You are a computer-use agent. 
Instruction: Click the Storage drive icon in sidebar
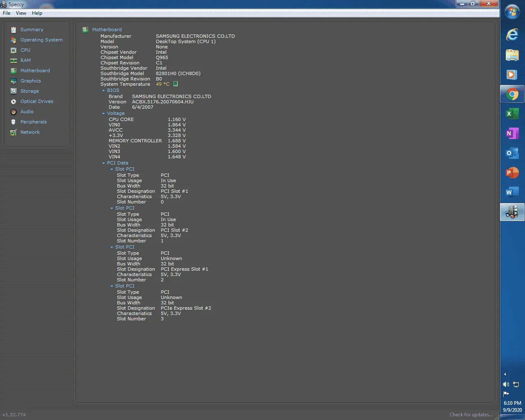point(14,91)
